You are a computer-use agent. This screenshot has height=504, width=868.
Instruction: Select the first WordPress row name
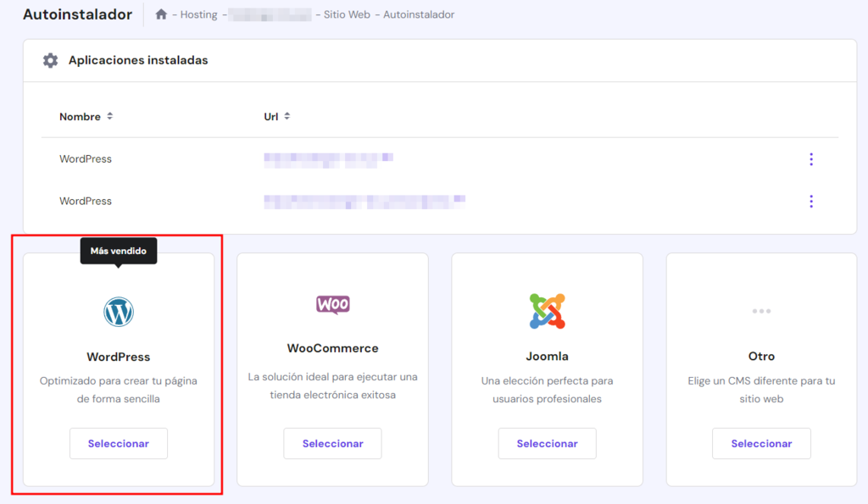[85, 158]
